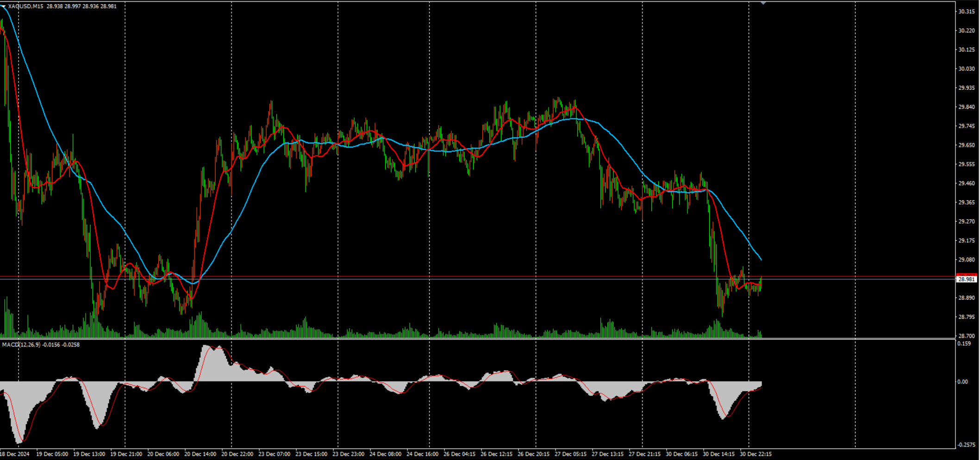This screenshot has height=460, width=980.
Task: Click the open value 28.938 in chart header
Action: click(x=55, y=6)
